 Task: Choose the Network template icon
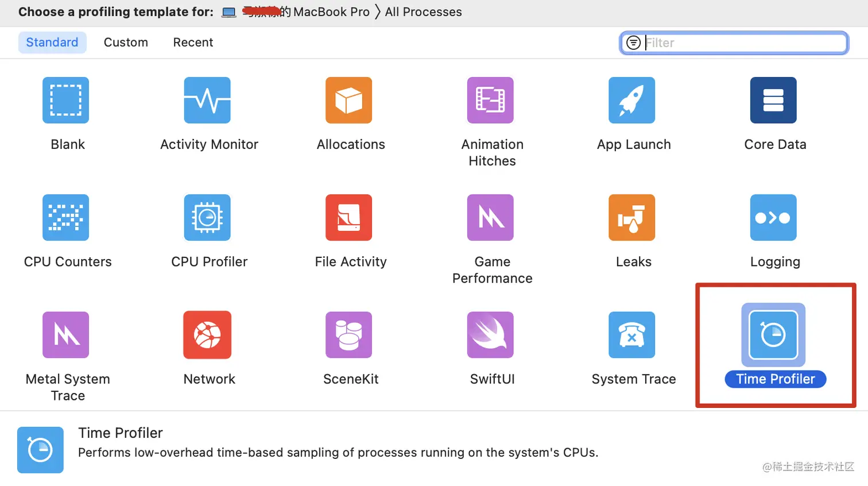tap(207, 334)
